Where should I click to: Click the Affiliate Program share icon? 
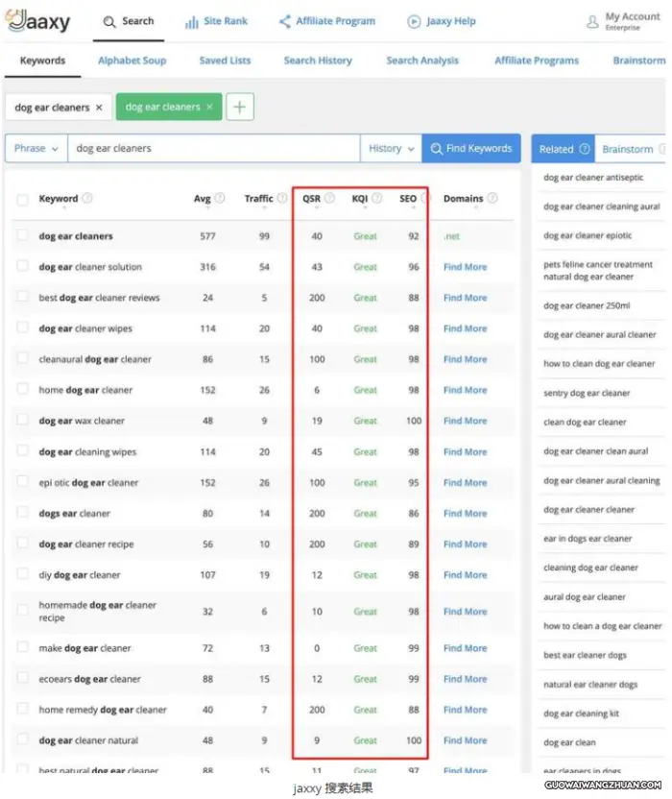point(285,21)
